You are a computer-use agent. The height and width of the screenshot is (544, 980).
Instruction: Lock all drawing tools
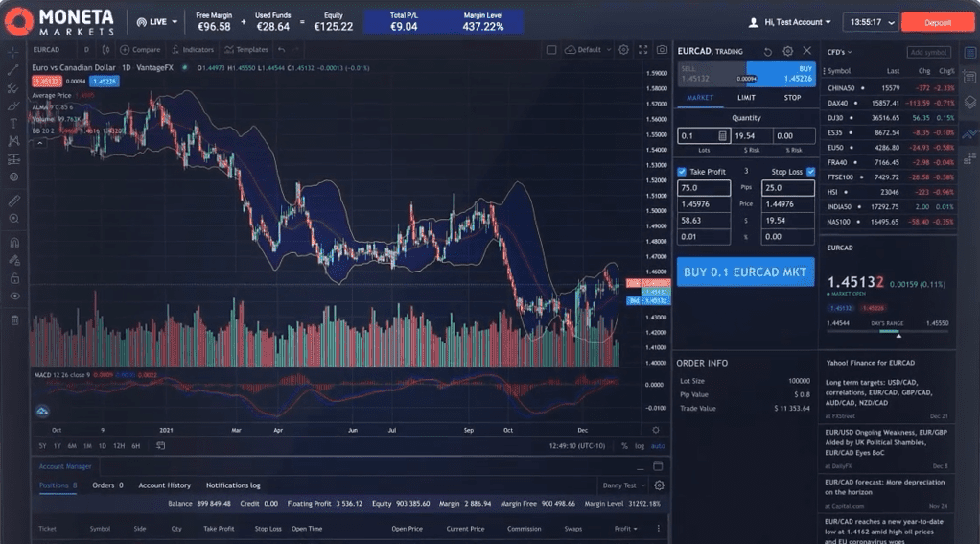(x=13, y=278)
